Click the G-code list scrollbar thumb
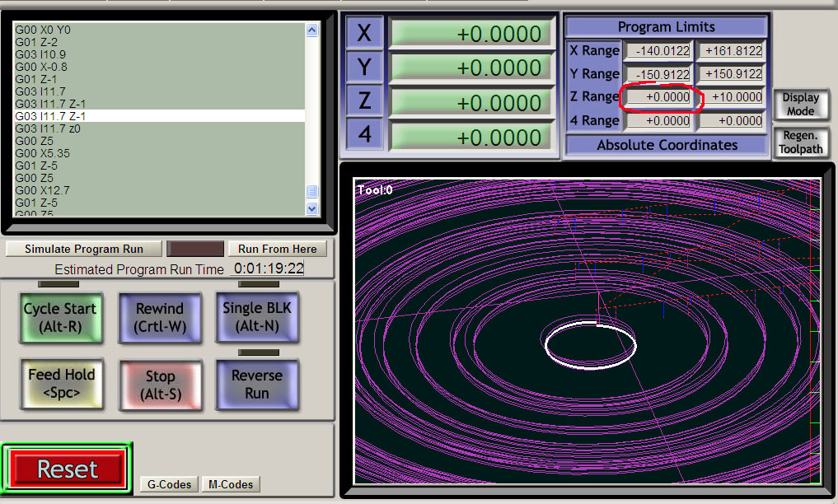 312,191
